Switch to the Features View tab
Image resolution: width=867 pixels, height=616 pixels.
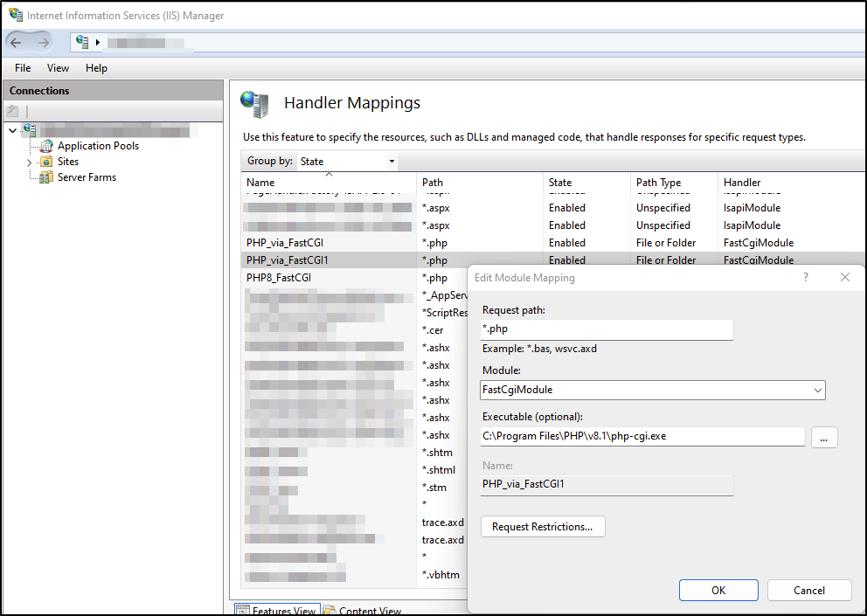point(277,609)
